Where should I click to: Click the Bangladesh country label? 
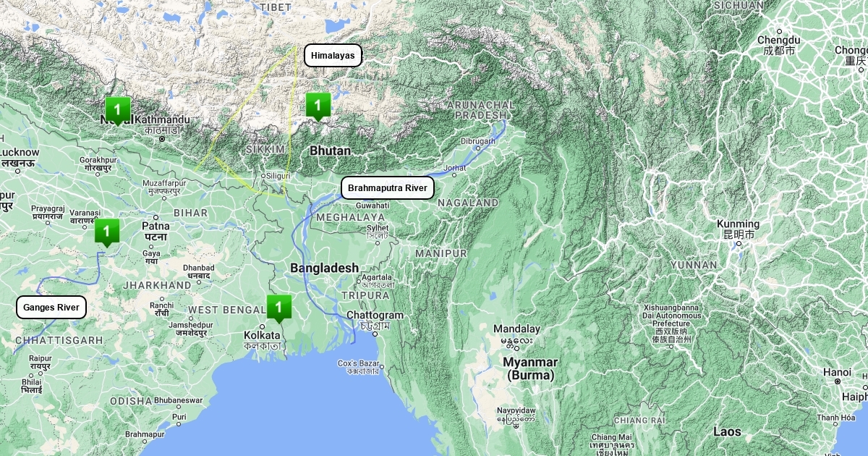[324, 268]
